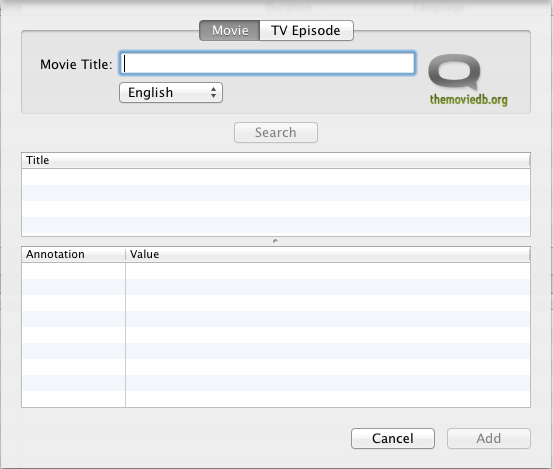Click the themoviedb.org green text link
553x469 pixels.
[x=469, y=100]
